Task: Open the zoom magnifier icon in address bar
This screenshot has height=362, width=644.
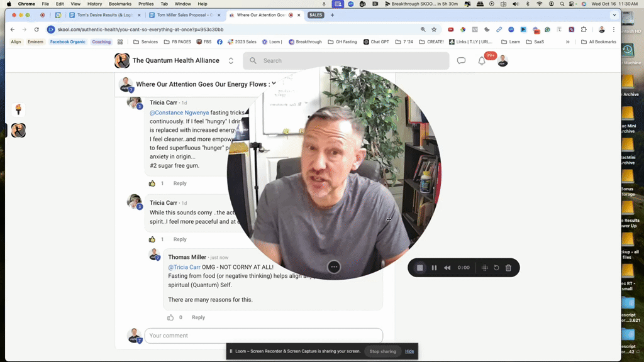Action: tap(423, 30)
